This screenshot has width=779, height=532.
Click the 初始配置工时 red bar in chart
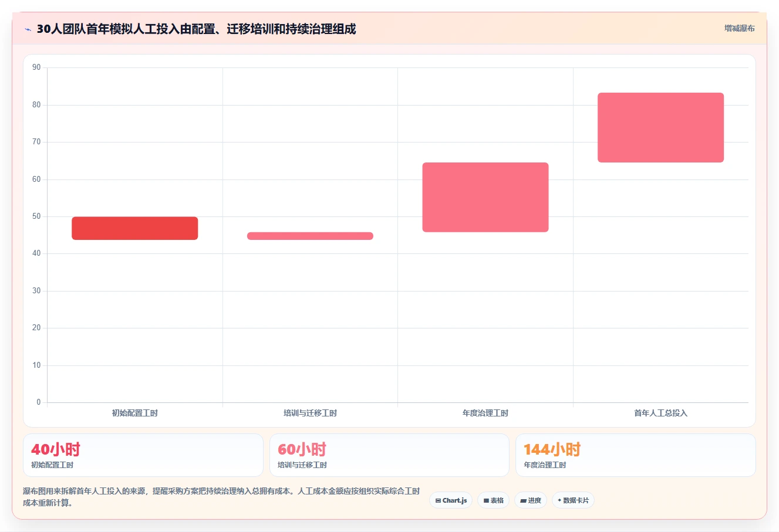134,228
